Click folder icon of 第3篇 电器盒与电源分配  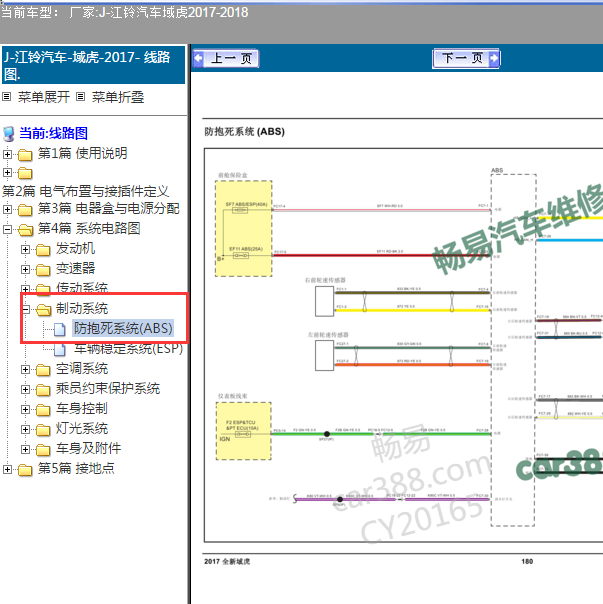pyautogui.click(x=25, y=210)
